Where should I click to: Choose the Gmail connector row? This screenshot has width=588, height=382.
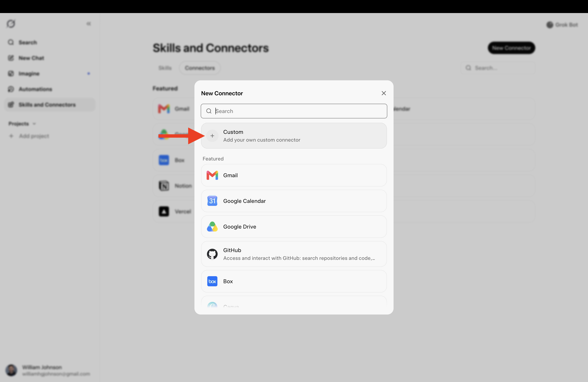(x=294, y=175)
